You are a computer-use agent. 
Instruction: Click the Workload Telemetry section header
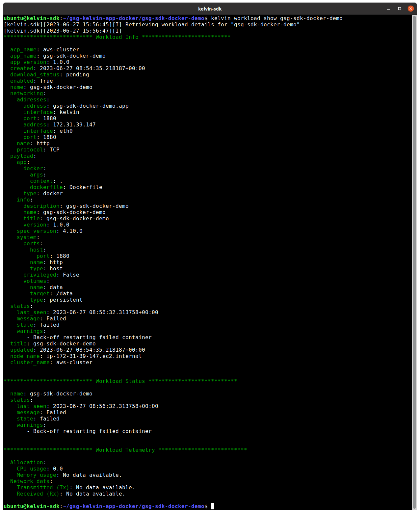(x=125, y=450)
